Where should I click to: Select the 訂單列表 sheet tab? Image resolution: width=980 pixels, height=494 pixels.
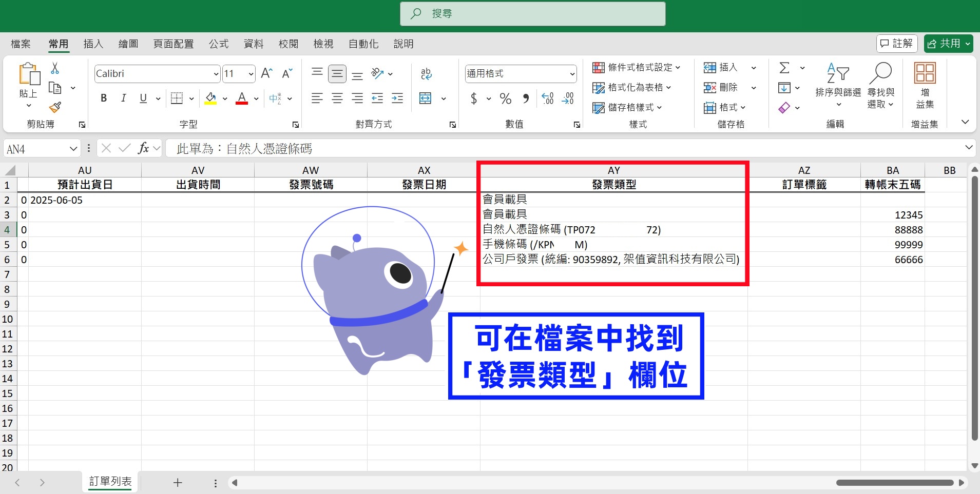coord(110,482)
